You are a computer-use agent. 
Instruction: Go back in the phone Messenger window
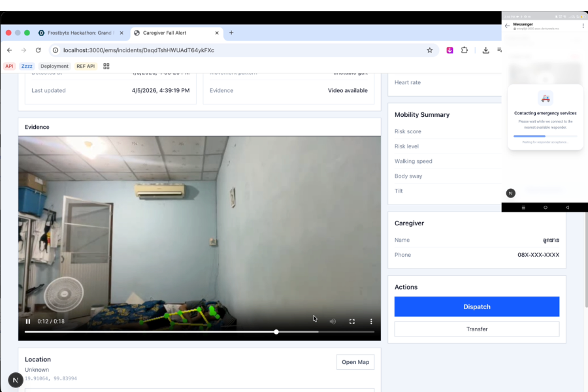(x=507, y=26)
